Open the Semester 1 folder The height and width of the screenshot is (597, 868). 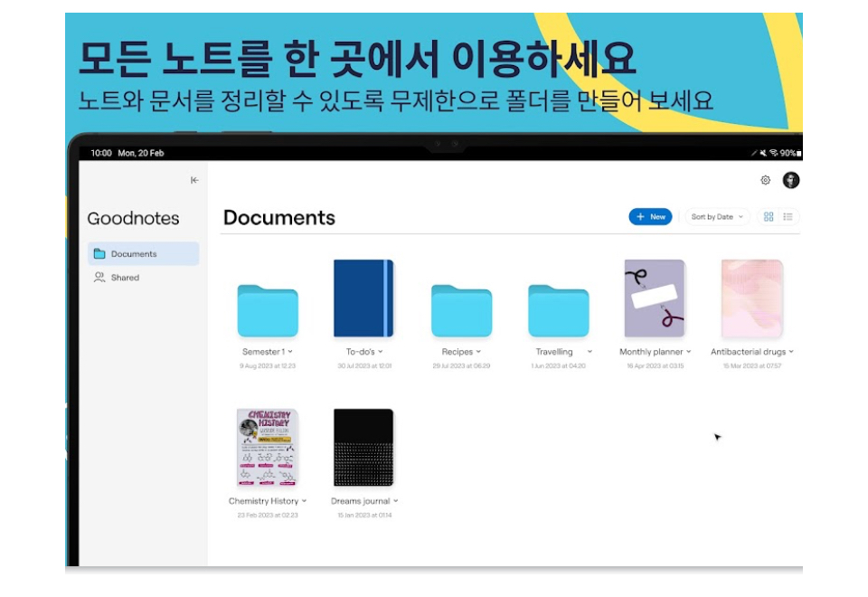(268, 310)
